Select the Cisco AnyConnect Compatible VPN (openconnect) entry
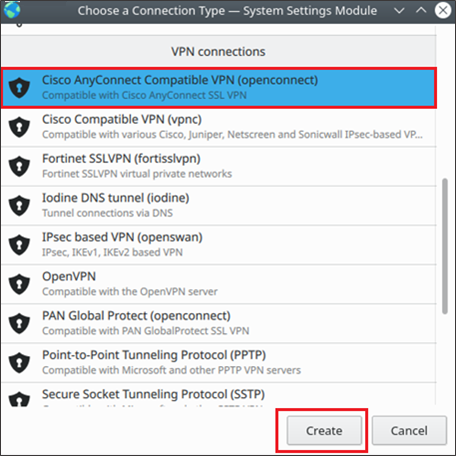The width and height of the screenshot is (456, 456). pyautogui.click(x=219, y=88)
